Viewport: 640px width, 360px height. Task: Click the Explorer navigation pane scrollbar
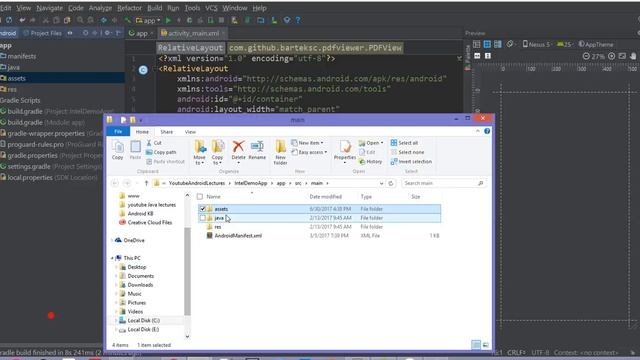click(187, 272)
